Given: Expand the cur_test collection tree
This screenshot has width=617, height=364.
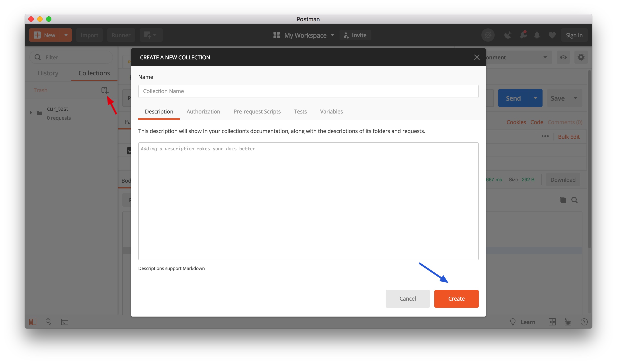Looking at the screenshot, I should click(x=31, y=113).
